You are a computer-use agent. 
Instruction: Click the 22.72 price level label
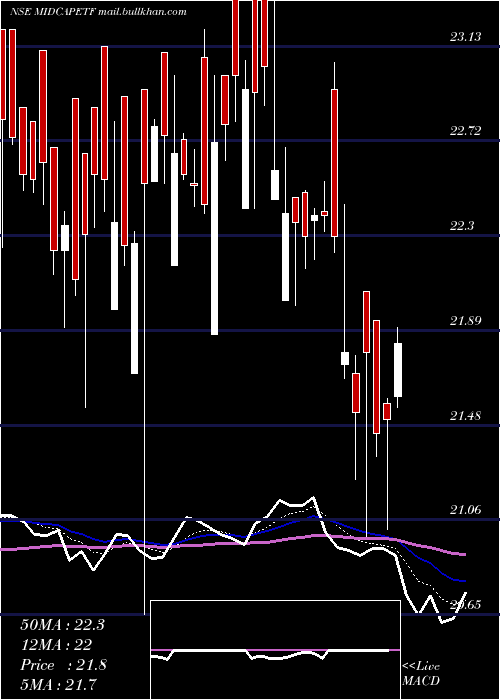point(465,131)
